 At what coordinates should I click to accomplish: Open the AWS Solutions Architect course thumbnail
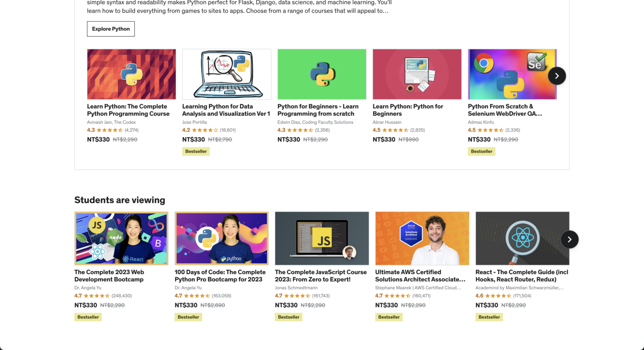pos(422,238)
